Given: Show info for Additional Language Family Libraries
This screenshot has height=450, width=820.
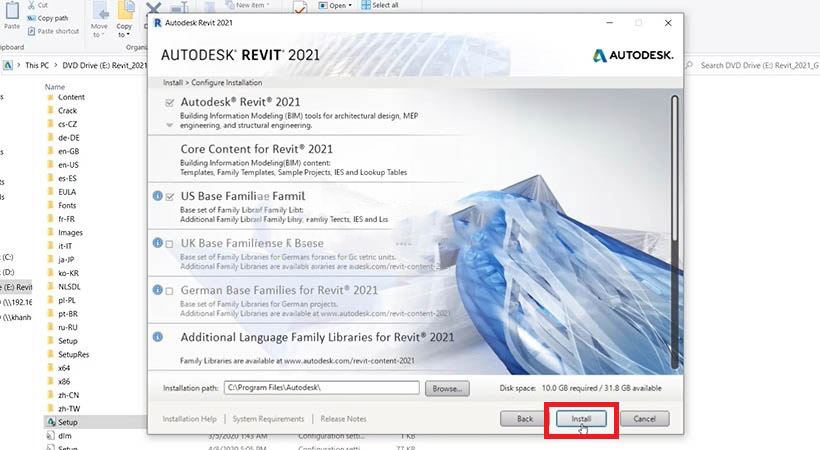Looking at the screenshot, I should [x=157, y=337].
